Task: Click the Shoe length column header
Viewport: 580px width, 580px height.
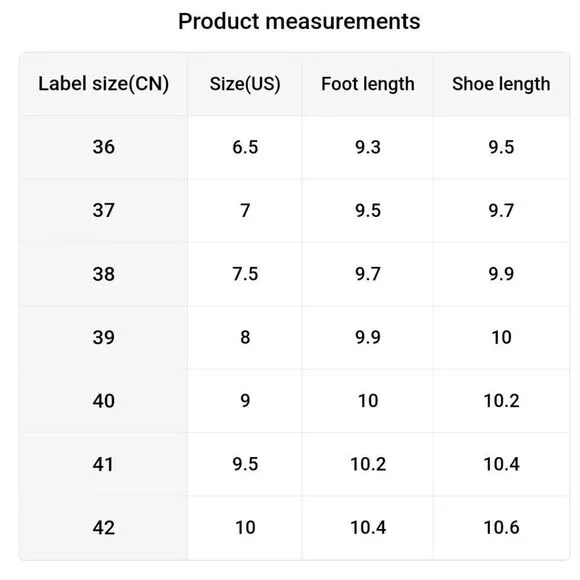Action: click(501, 84)
